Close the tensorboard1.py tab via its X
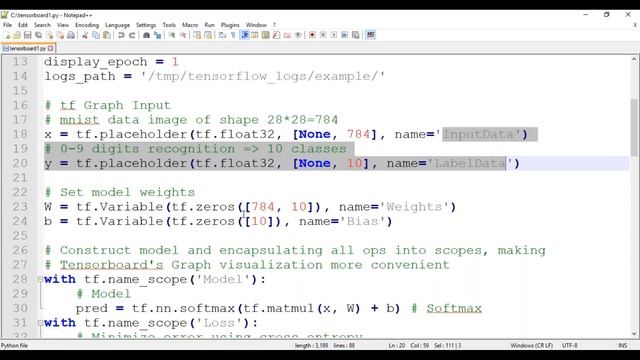The width and height of the screenshot is (640, 360). pyautogui.click(x=51, y=48)
